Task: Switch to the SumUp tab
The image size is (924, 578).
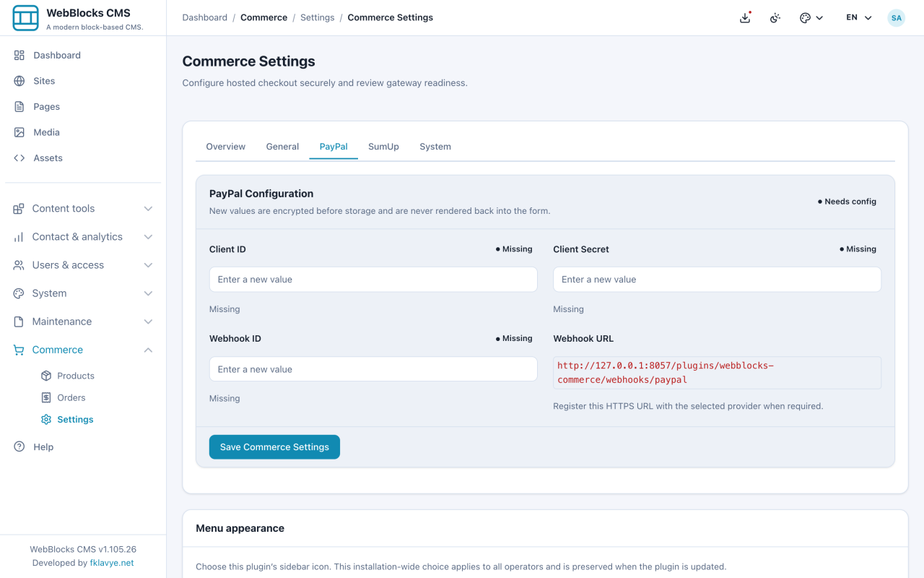Action: point(383,146)
